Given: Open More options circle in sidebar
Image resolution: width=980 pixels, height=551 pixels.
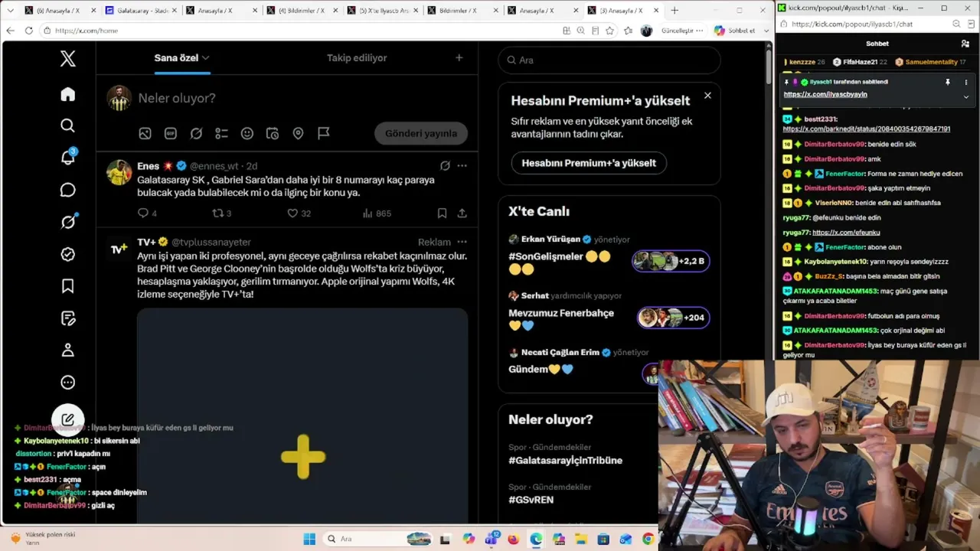Looking at the screenshot, I should [x=68, y=383].
